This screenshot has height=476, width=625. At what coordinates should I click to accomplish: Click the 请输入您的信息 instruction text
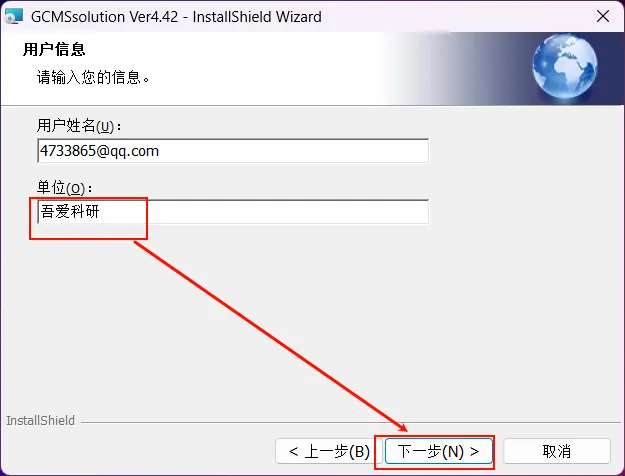[93, 77]
